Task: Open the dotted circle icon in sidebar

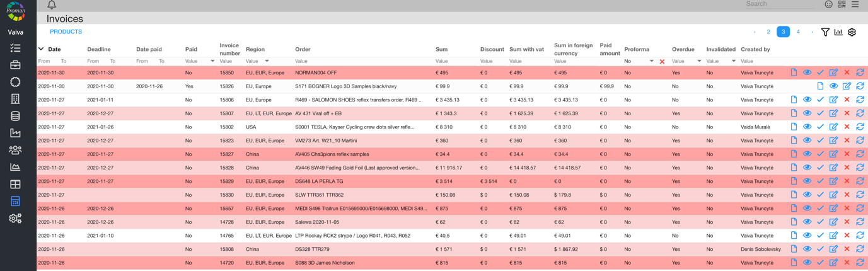Action: pyautogui.click(x=15, y=82)
